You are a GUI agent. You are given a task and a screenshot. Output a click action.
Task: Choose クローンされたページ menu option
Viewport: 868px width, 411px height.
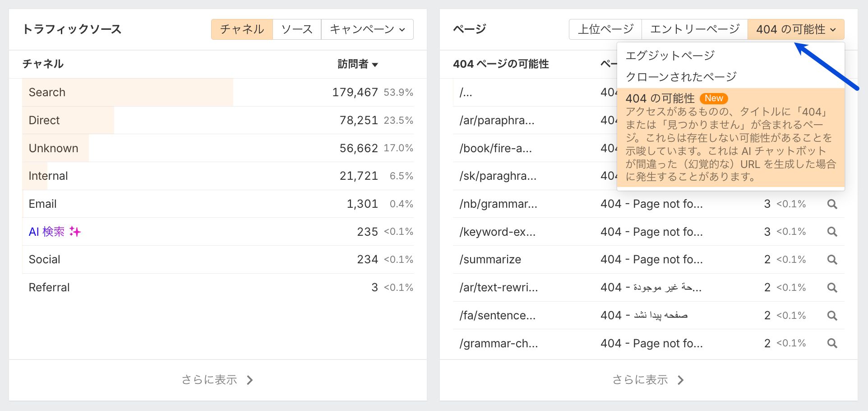[x=681, y=77]
